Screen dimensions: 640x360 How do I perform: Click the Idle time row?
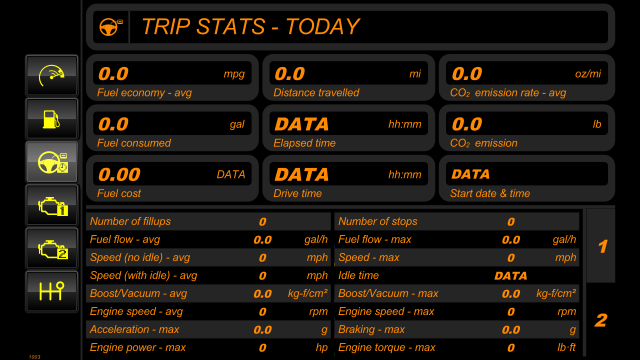click(457, 276)
